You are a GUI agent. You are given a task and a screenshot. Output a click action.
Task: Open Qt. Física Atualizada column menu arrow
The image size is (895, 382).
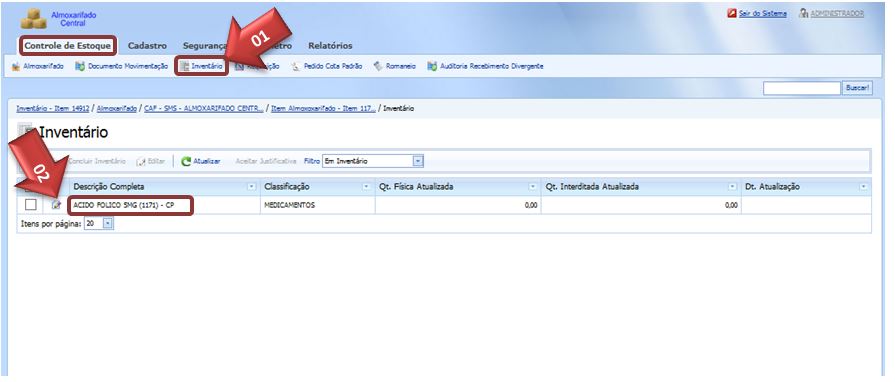(533, 187)
